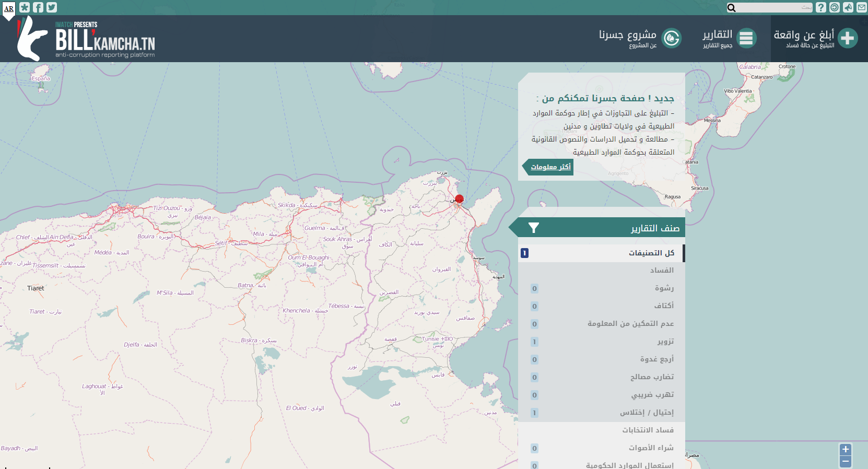868x469 pixels.
Task: Click the envelope contact icon
Action: point(862,7)
